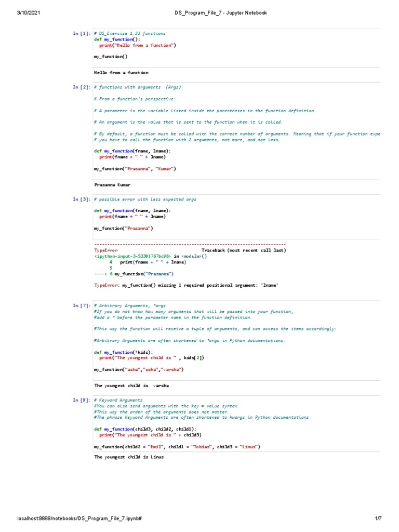Click the comment #You can also send arguments

click(166, 406)
